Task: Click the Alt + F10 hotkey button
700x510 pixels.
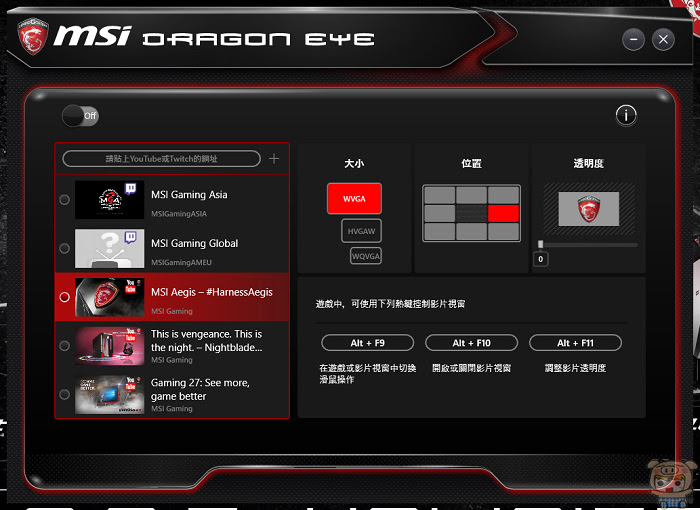Action: click(471, 343)
